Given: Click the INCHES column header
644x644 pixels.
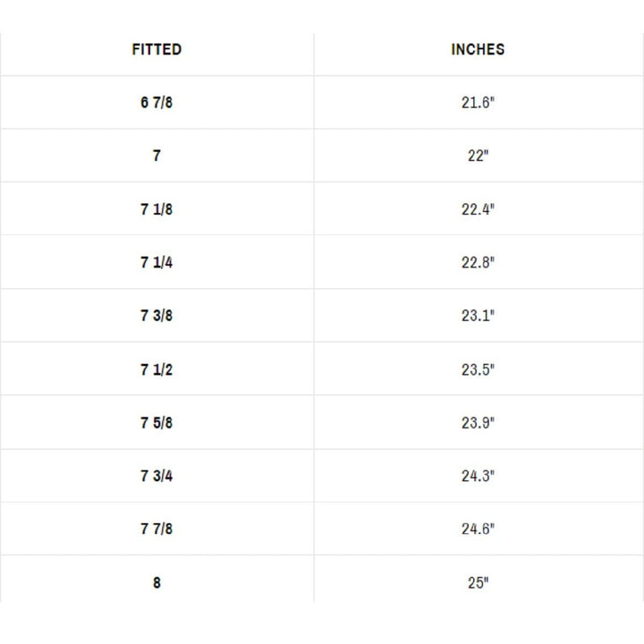Looking at the screenshot, I should point(478,50).
